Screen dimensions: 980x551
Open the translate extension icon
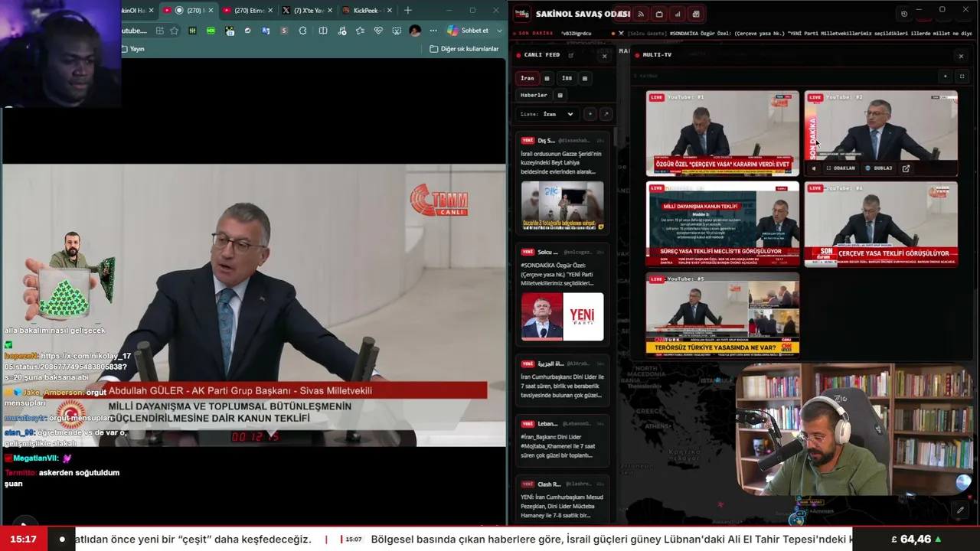(266, 31)
